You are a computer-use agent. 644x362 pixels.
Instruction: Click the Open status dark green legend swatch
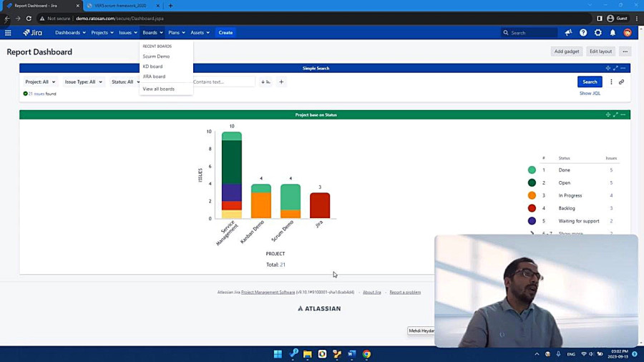(x=532, y=182)
